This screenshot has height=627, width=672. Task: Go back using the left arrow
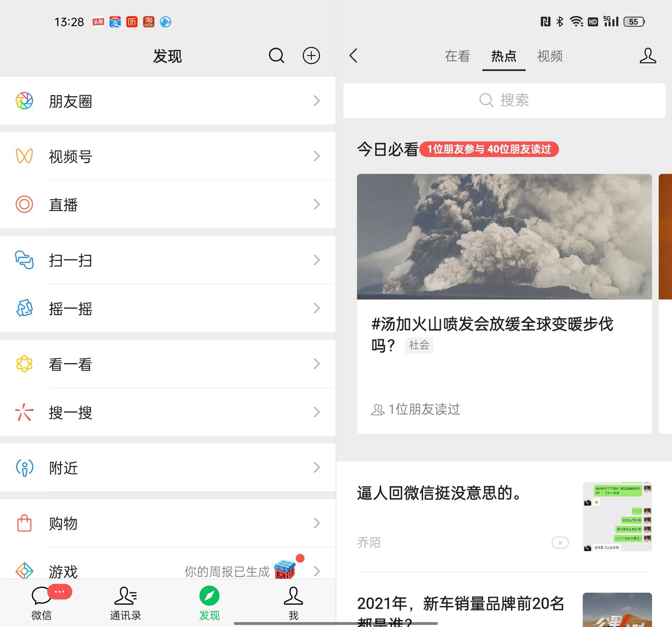[353, 56]
